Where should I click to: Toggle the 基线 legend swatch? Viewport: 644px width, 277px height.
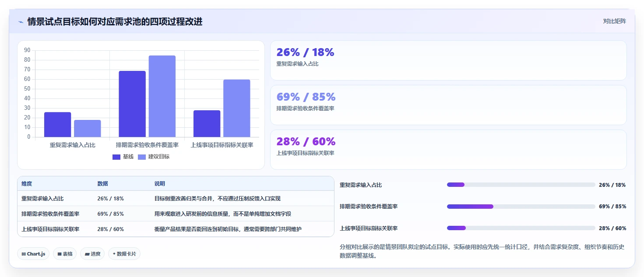[116, 157]
